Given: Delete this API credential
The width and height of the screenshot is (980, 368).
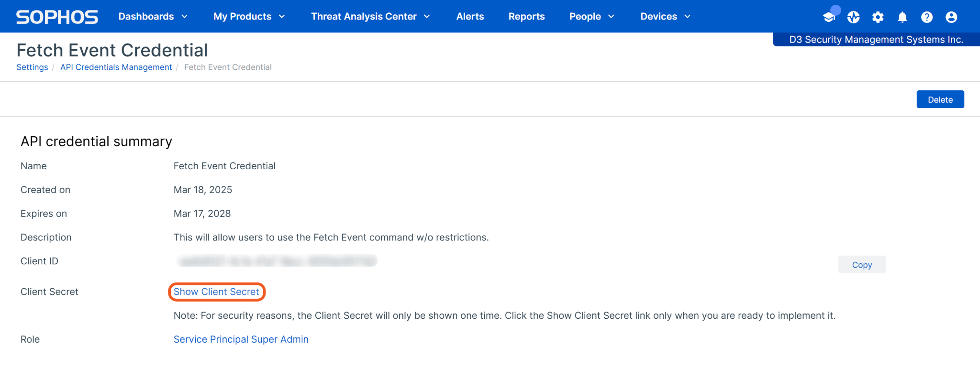Looking at the screenshot, I should 940,99.
